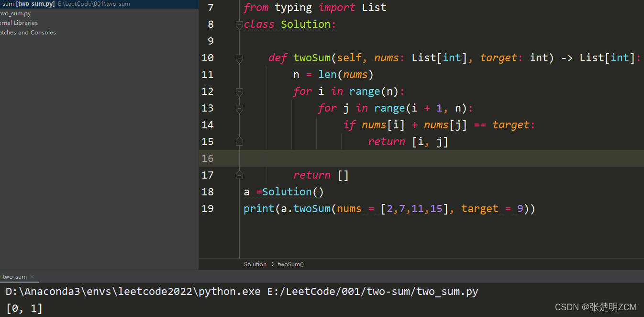The image size is (644, 317).
Task: Click the file path E:\LeetCode\001\two-sum in title bar
Action: pyautogui.click(x=93, y=3)
